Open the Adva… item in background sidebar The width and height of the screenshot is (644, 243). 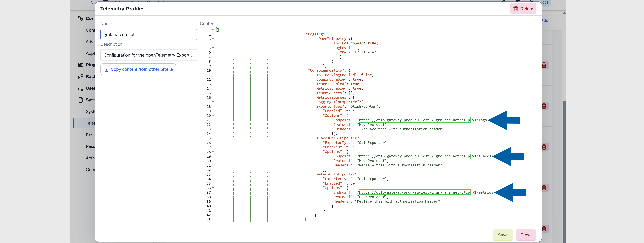pyautogui.click(x=90, y=42)
